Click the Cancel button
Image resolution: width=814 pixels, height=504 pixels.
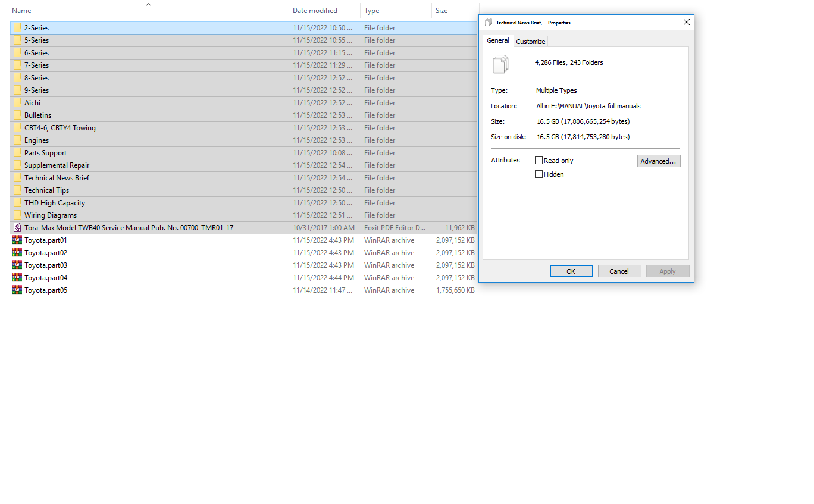[x=619, y=271]
